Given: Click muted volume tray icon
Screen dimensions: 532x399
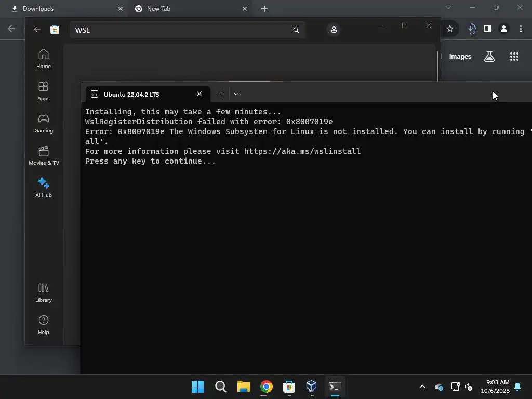Looking at the screenshot, I should pos(469,387).
